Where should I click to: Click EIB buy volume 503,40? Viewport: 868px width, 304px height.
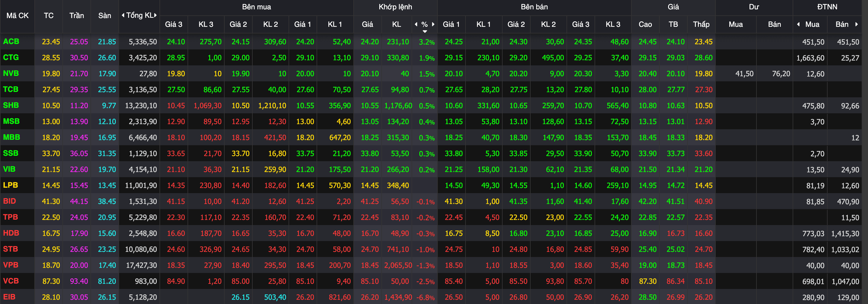point(275,297)
